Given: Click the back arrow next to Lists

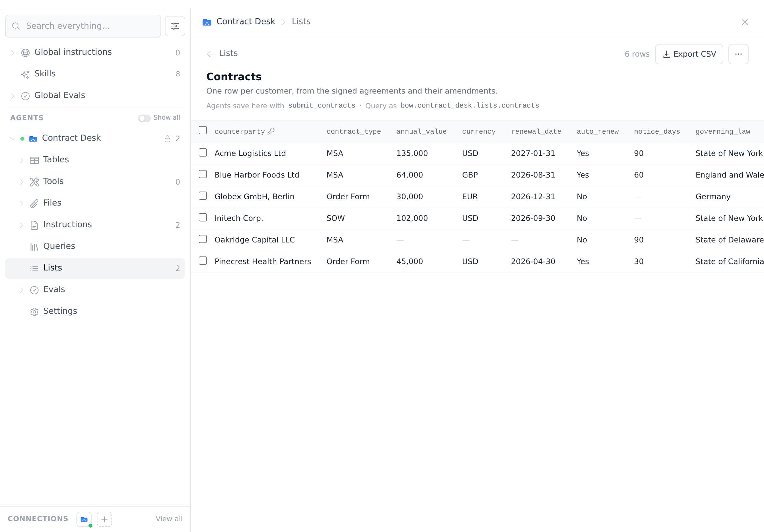Looking at the screenshot, I should point(210,53).
